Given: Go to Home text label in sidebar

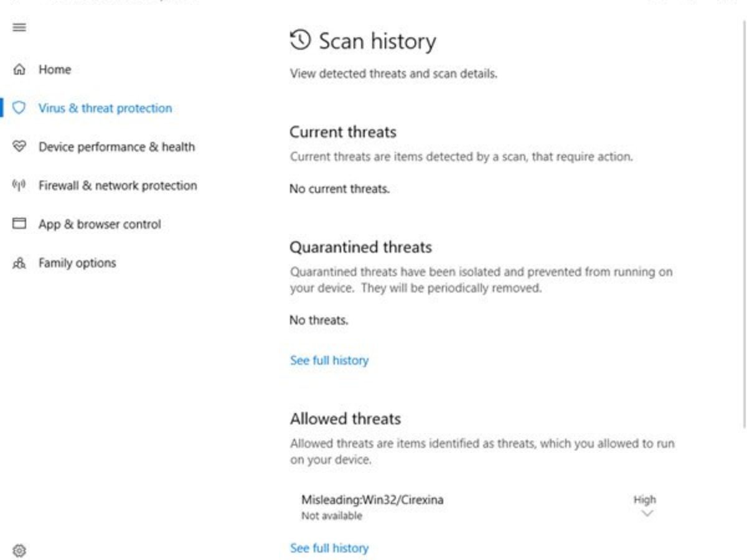Looking at the screenshot, I should 55,70.
